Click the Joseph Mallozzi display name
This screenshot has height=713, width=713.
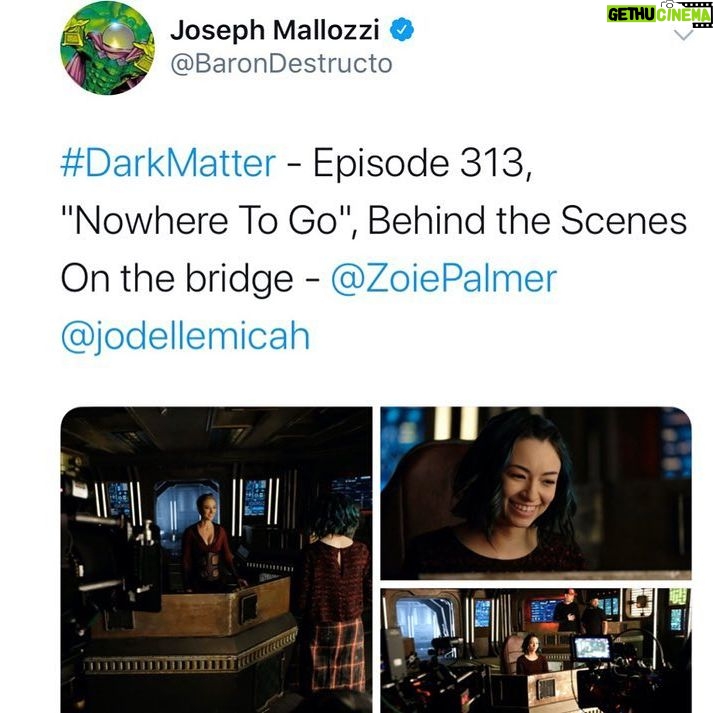tap(275, 31)
